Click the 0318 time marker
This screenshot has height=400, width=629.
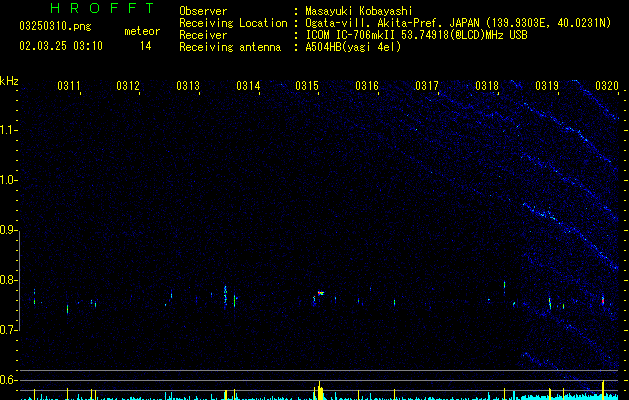click(487, 86)
